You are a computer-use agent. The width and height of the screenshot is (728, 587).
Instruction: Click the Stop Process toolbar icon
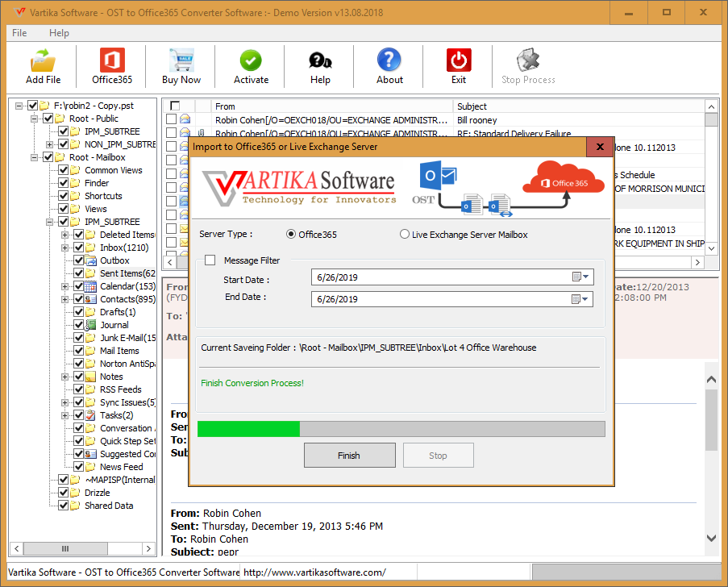coord(528,60)
